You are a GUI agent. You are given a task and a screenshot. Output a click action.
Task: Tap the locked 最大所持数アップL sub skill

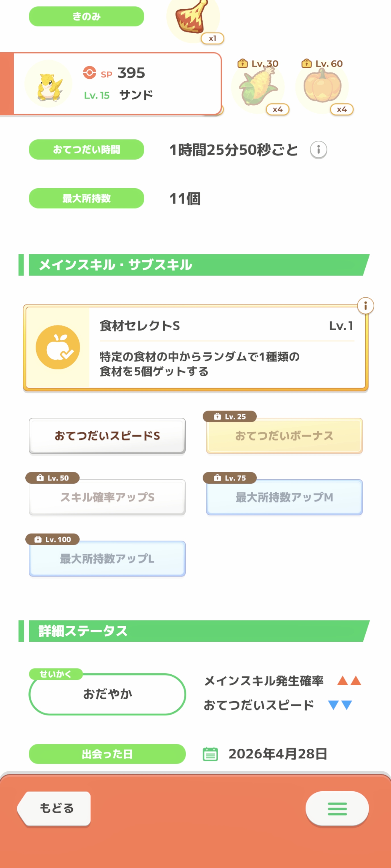pyautogui.click(x=107, y=559)
